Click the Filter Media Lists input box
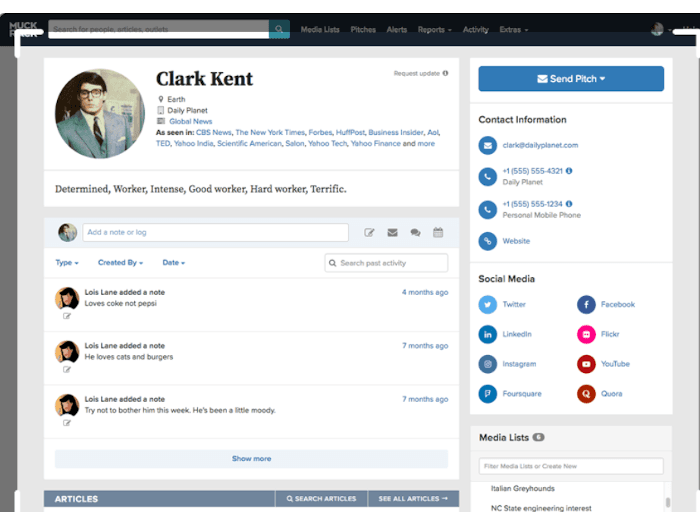Screen dimensions: 700x512 [x=570, y=466]
